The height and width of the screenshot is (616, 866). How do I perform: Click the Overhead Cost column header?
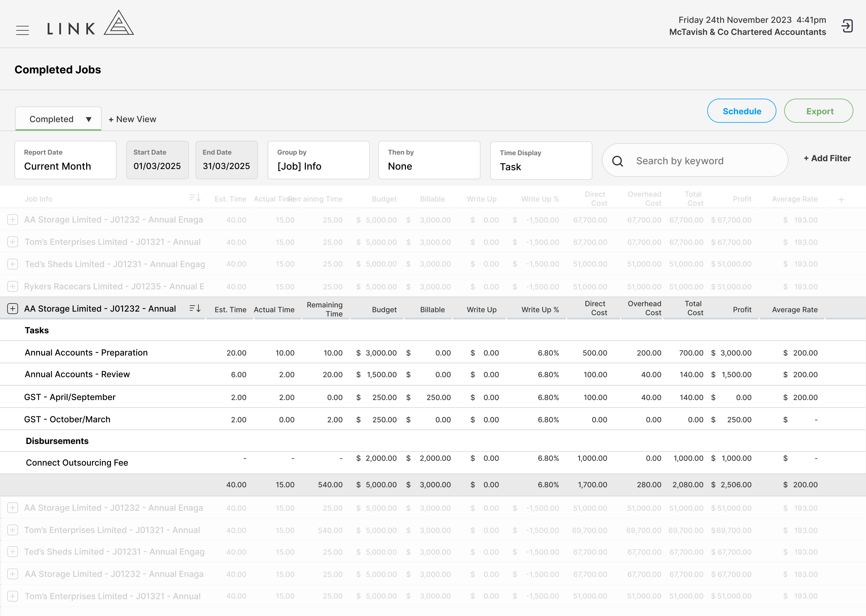(x=644, y=308)
